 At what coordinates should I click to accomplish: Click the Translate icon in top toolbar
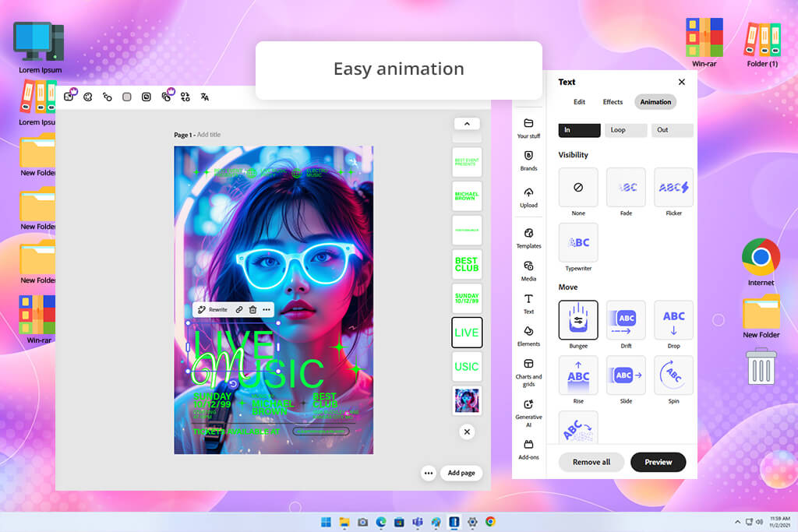(x=205, y=97)
